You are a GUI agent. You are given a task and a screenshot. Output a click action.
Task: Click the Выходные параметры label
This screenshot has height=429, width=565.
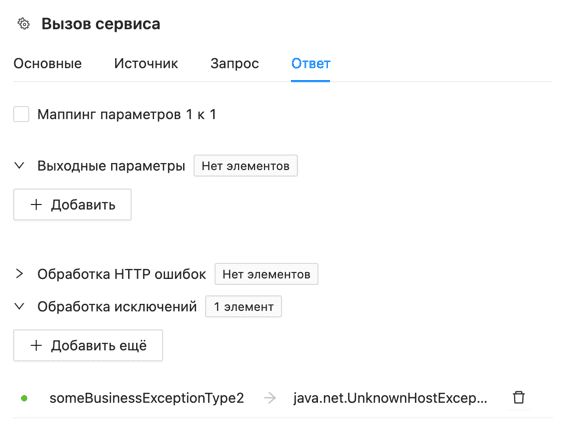[x=111, y=166]
